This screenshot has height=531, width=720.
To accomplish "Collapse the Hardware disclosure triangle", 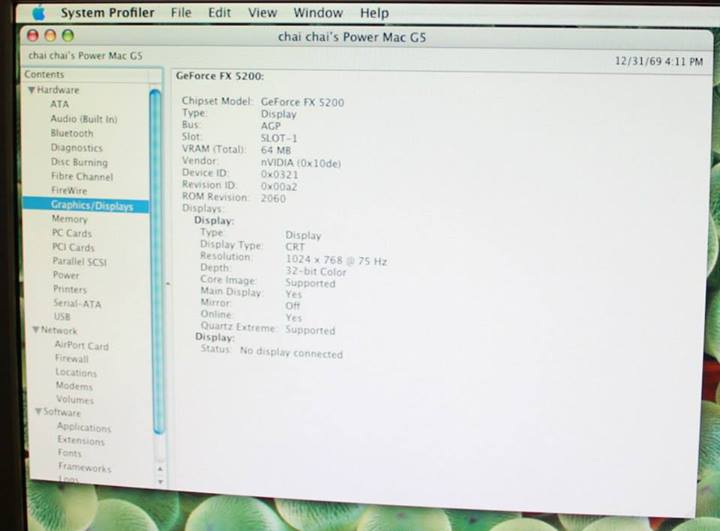I will pyautogui.click(x=31, y=90).
